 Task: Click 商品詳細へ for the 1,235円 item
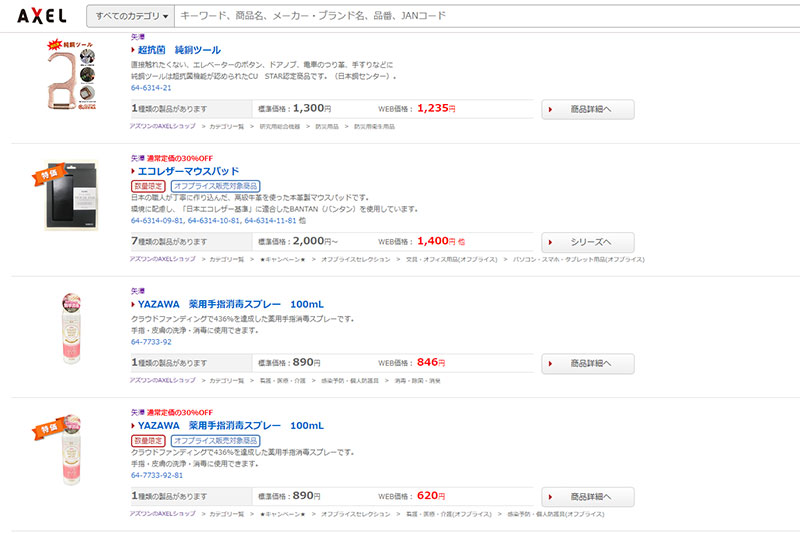point(588,109)
